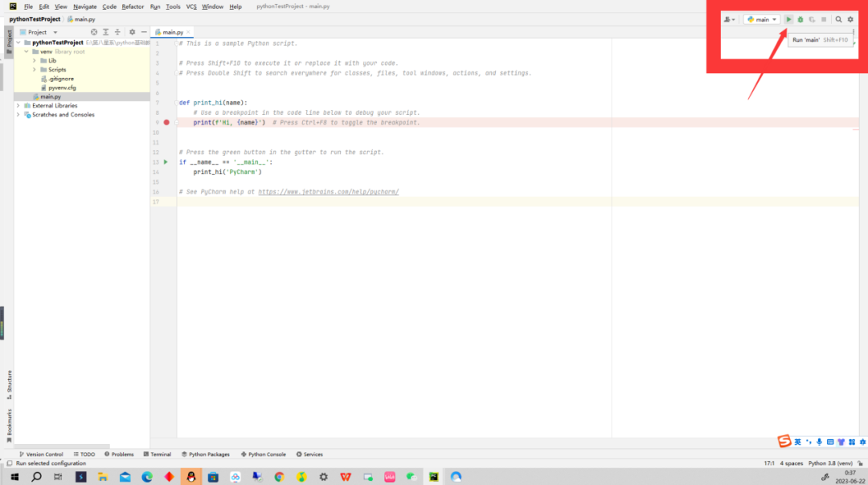The height and width of the screenshot is (485, 868).
Task: Open the Python Console tool window
Action: coord(264,454)
